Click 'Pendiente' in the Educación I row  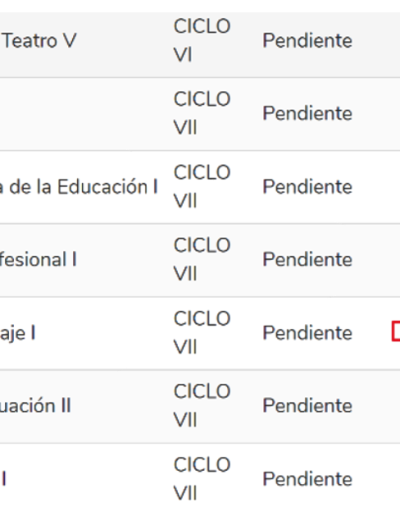tap(307, 187)
